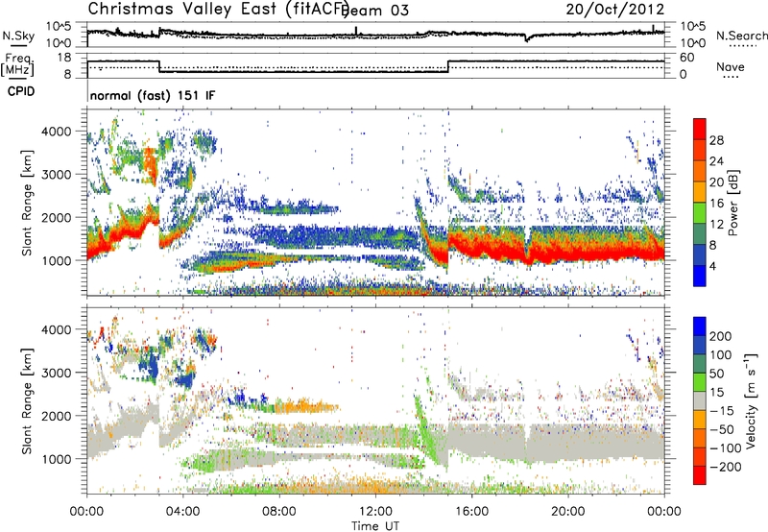768x532 pixels.
Task: Click the 'Slant Range [km]' label of velocity panel
Action: click(27, 401)
